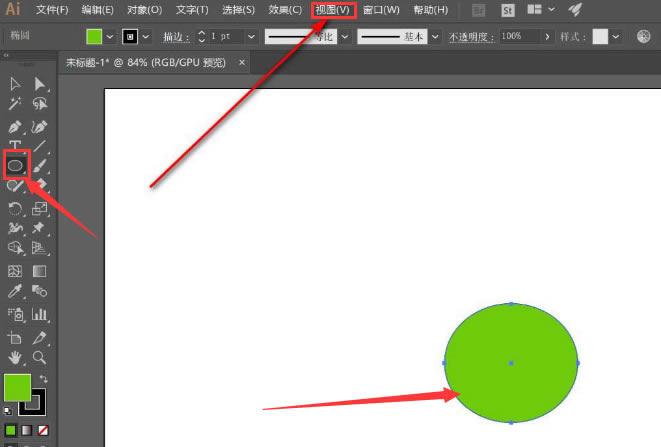661x447 pixels.
Task: Set paint mode to None
Action: [43, 431]
